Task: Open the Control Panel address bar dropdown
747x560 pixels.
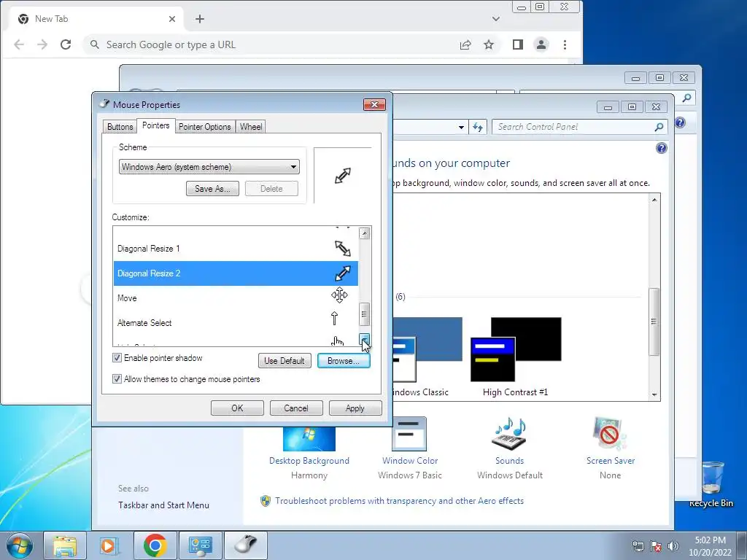Action: [x=461, y=127]
